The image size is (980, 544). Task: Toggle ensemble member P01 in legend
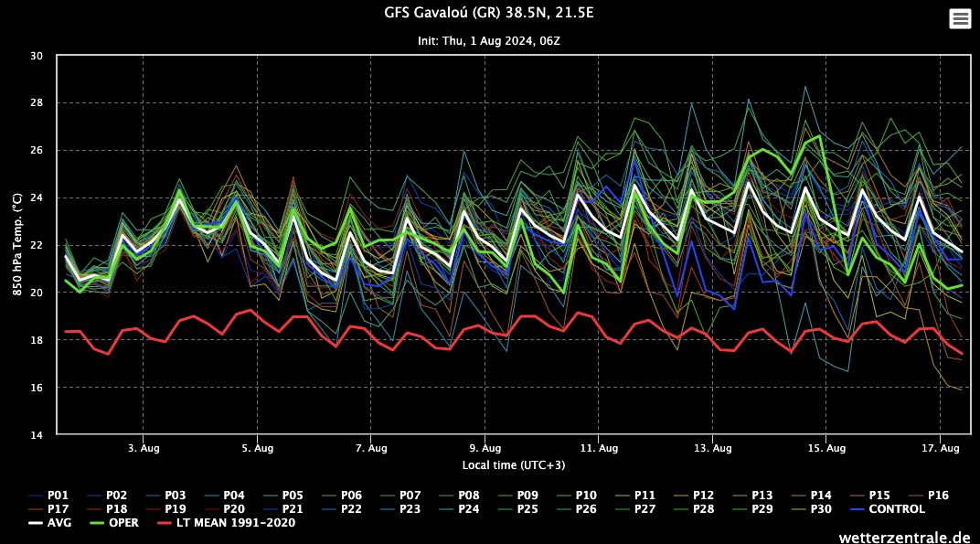click(60, 496)
